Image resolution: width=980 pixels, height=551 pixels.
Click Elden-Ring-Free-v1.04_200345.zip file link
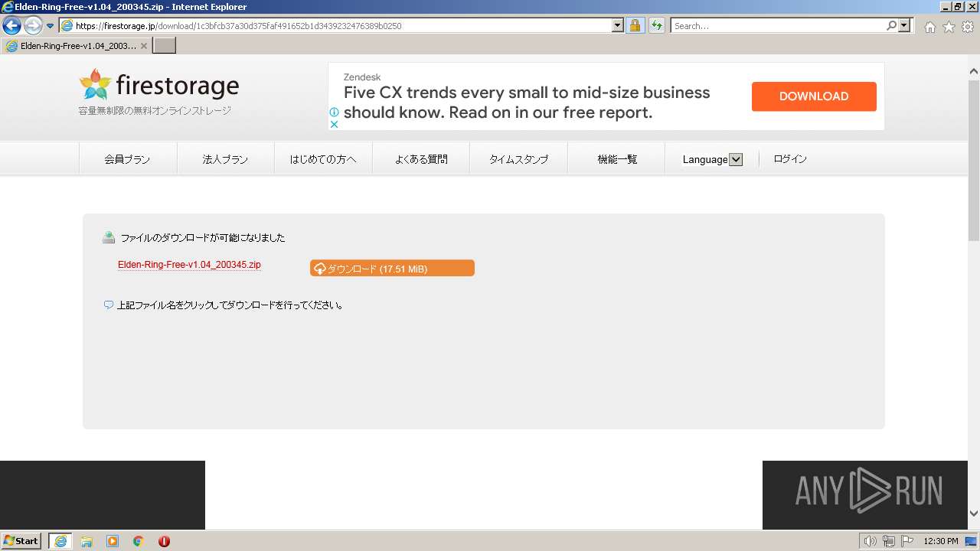pyautogui.click(x=189, y=265)
